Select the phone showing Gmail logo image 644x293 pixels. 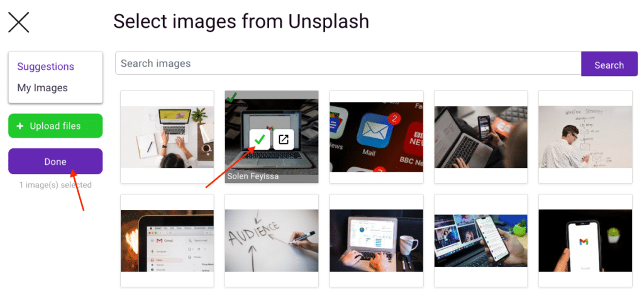pyautogui.click(x=586, y=241)
